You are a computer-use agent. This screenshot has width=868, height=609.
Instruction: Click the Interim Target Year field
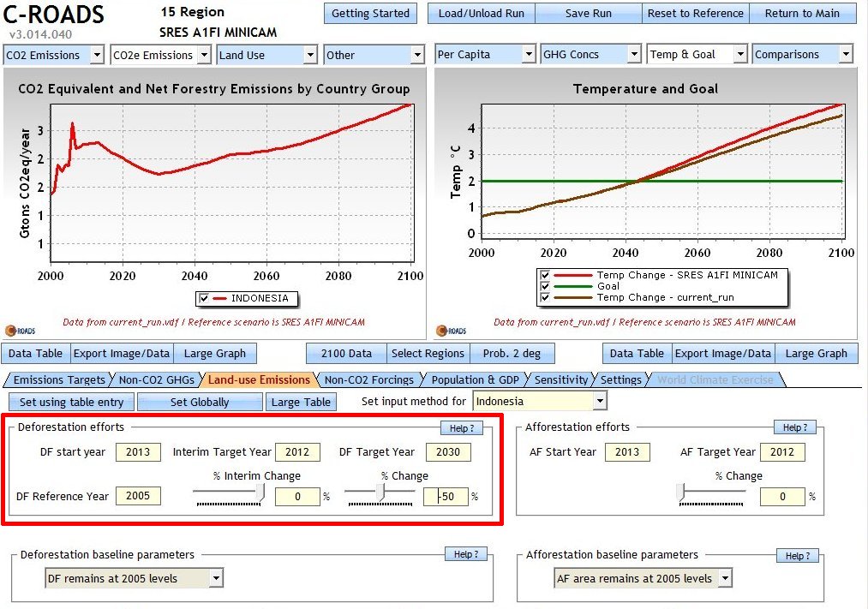pyautogui.click(x=298, y=452)
